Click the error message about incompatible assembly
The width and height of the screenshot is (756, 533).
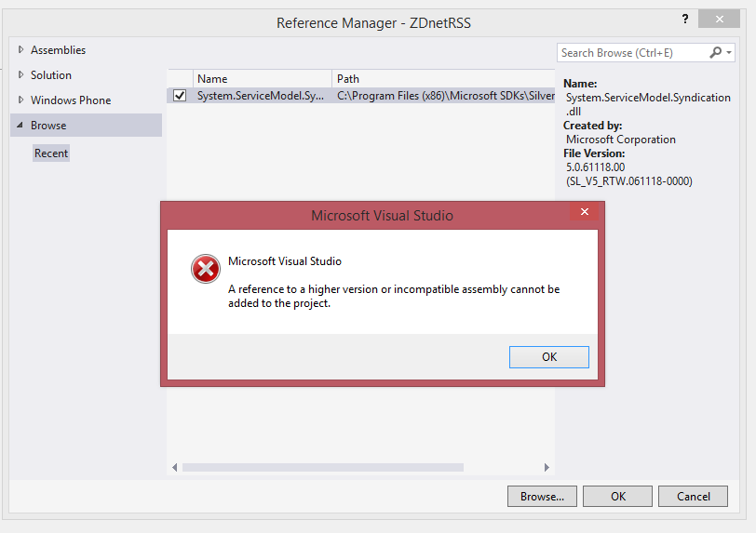click(x=394, y=296)
